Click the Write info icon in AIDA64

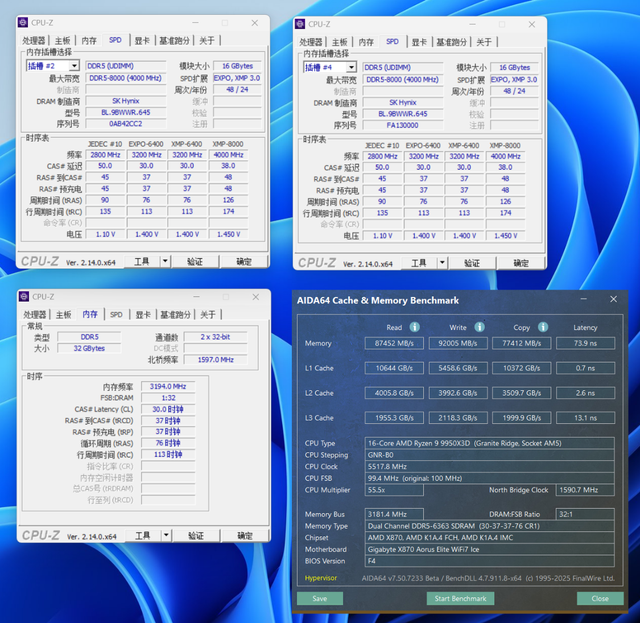click(x=480, y=327)
